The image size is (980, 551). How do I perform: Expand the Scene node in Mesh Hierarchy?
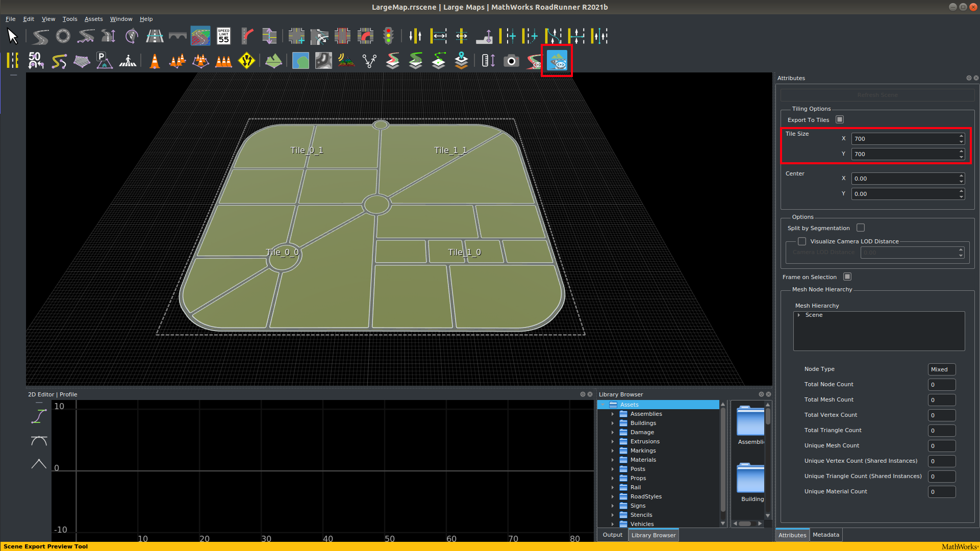click(799, 315)
